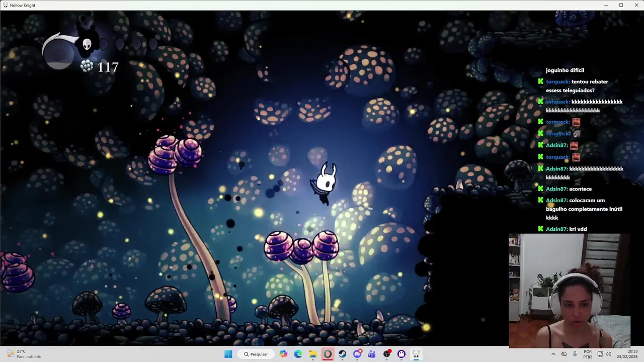The width and height of the screenshot is (644, 362).
Task: Open Microsoft Teams from the taskbar
Action: (x=372, y=354)
